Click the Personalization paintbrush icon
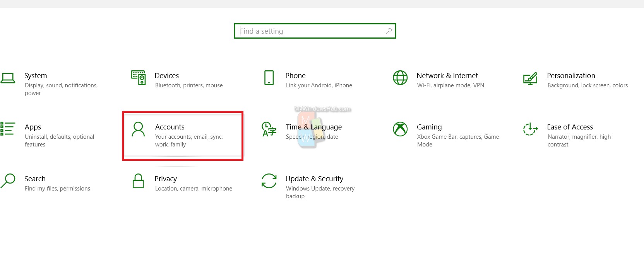The image size is (644, 262). [530, 78]
